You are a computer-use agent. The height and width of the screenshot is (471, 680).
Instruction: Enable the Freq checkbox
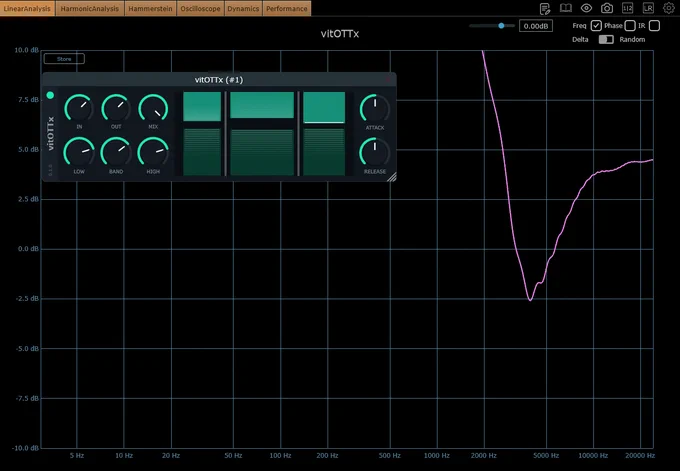(596, 26)
